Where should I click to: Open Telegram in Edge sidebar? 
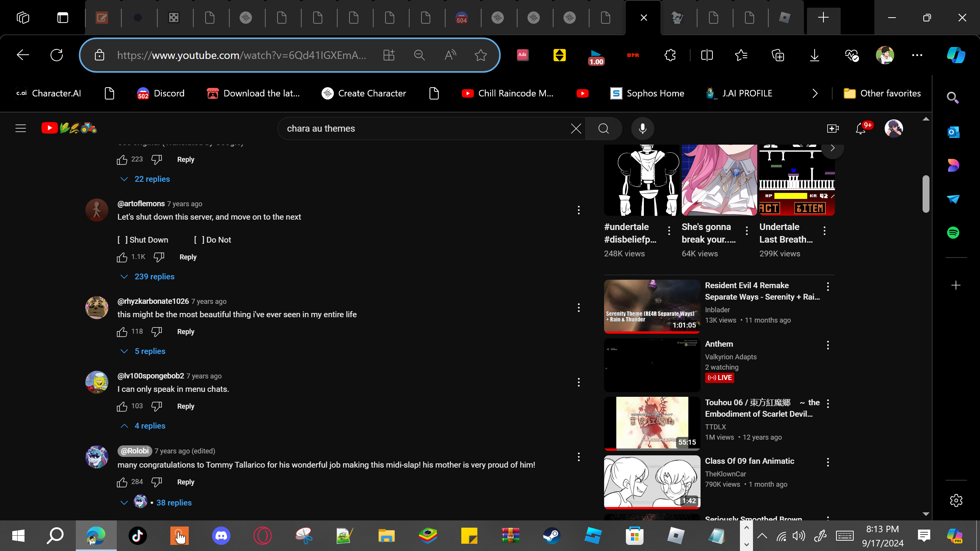[x=953, y=199]
